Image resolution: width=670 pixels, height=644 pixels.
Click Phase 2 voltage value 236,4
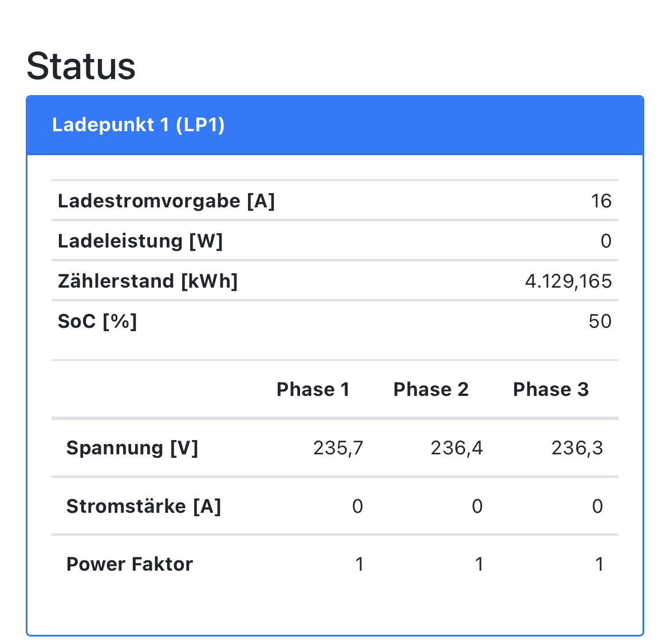pyautogui.click(x=456, y=447)
